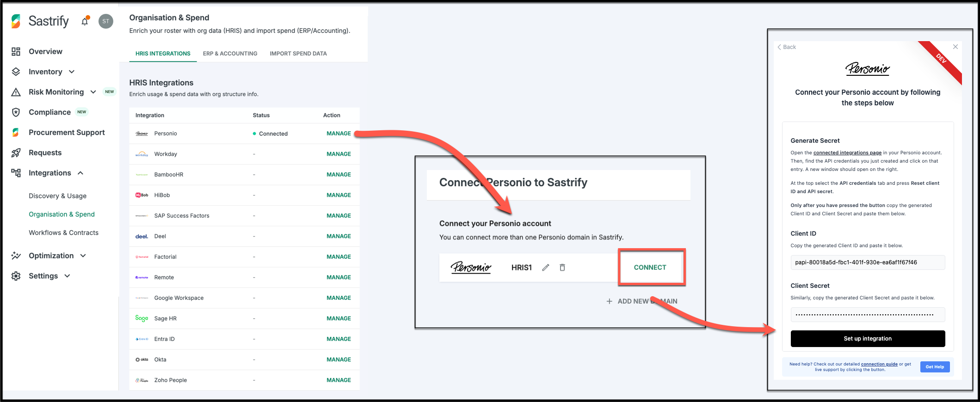Click the ADD NEW DOMAIN text
This screenshot has height=402, width=980.
(x=647, y=301)
